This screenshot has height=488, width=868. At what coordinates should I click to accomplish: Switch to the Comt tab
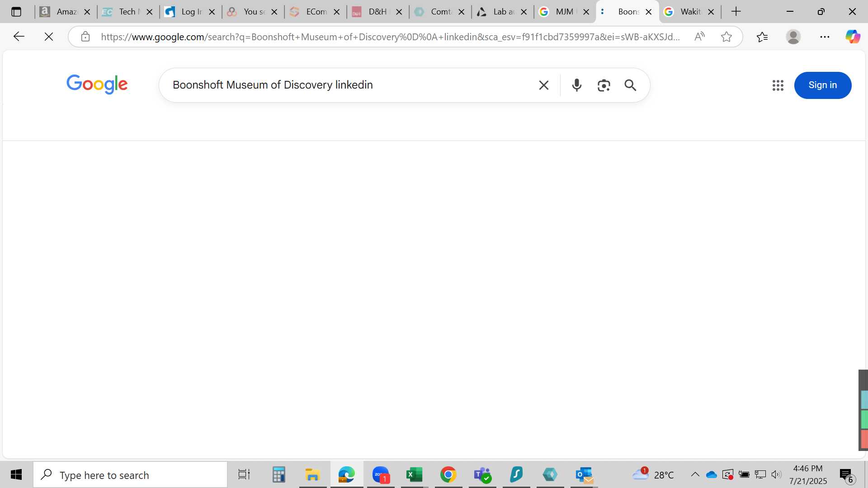pyautogui.click(x=440, y=12)
